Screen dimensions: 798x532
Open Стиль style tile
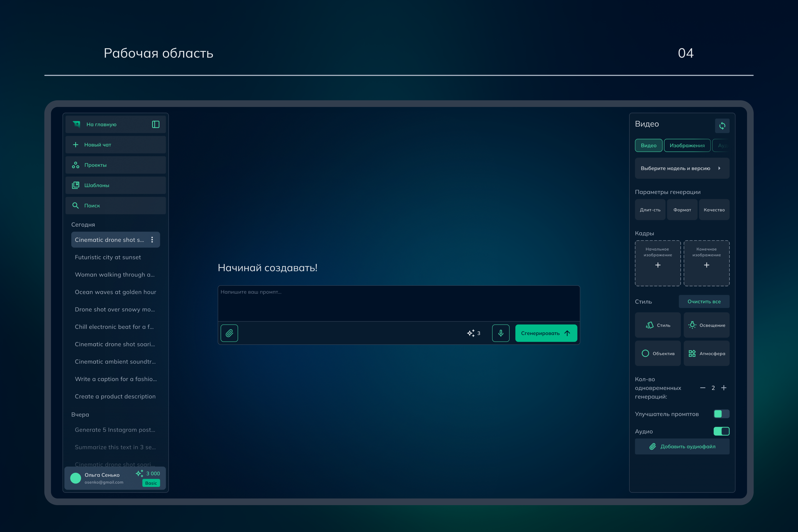pos(658,325)
